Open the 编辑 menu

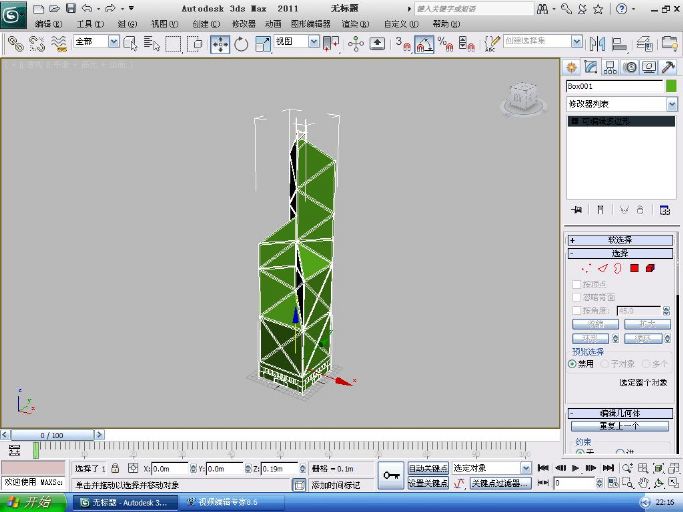(x=48, y=24)
